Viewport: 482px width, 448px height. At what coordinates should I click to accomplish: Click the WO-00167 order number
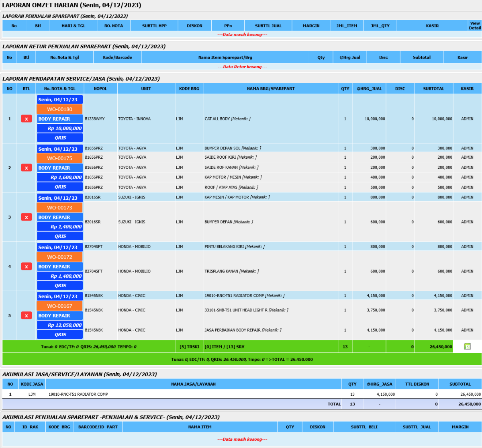(59, 306)
